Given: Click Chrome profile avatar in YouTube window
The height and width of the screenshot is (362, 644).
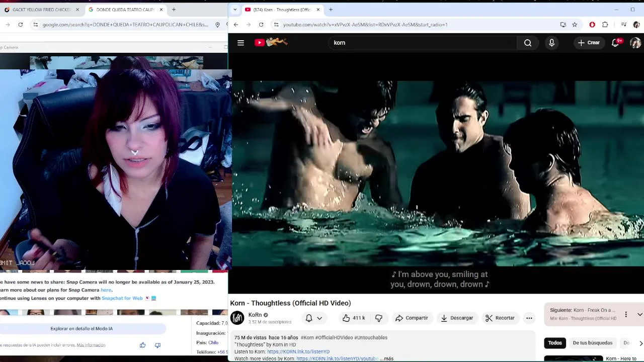Looking at the screenshot, I should 636,25.
